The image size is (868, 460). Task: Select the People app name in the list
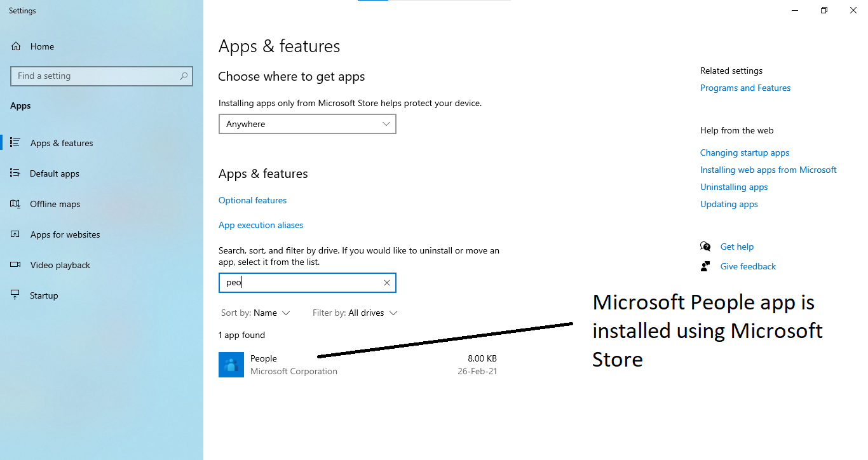pos(264,358)
